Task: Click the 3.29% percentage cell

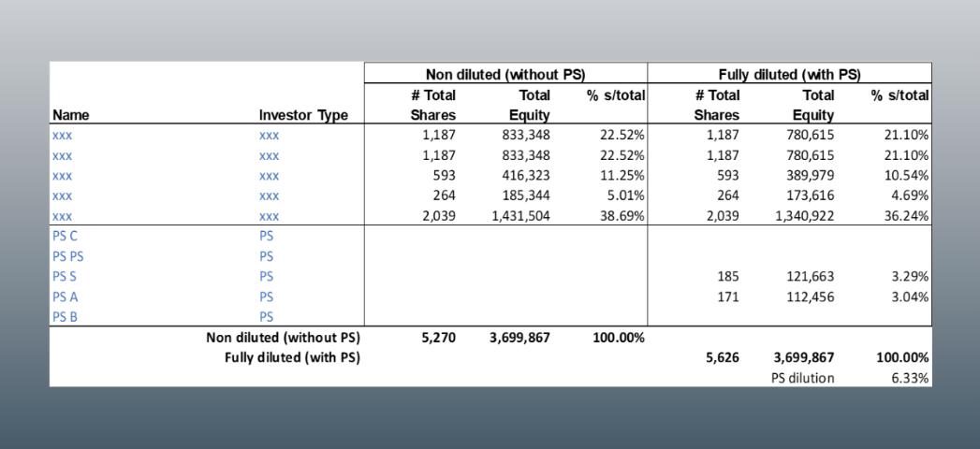Action: coord(910,276)
